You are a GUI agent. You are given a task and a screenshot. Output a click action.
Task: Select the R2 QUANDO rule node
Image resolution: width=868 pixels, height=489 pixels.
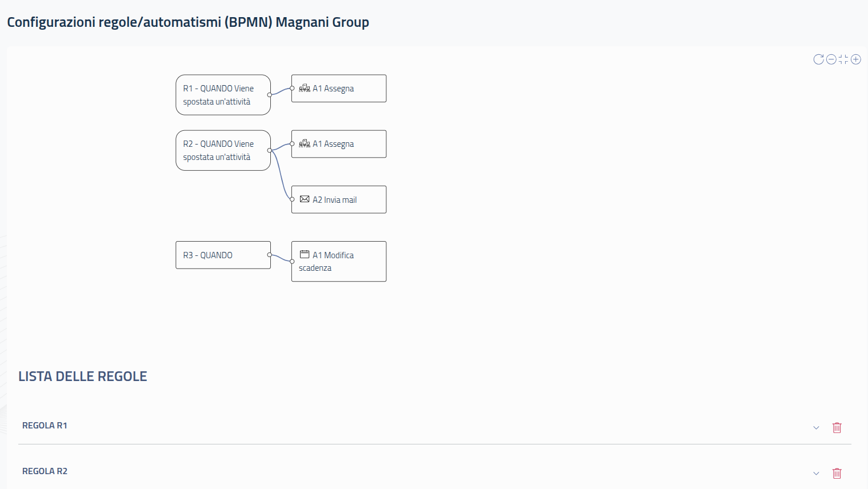(223, 150)
